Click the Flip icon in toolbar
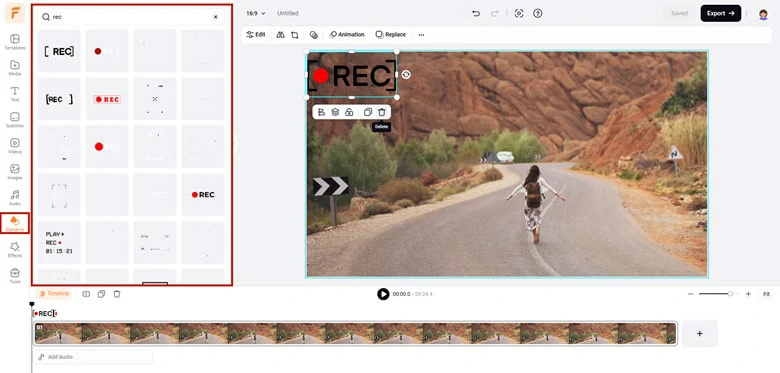The width and height of the screenshot is (780, 373). click(281, 35)
